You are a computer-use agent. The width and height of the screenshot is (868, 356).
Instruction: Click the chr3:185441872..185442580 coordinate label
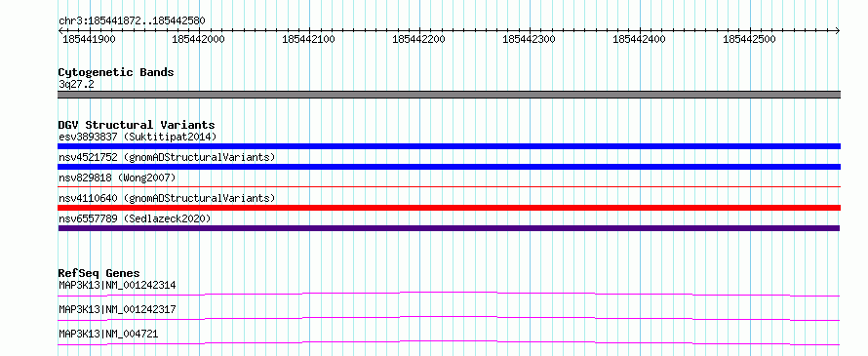point(132,21)
